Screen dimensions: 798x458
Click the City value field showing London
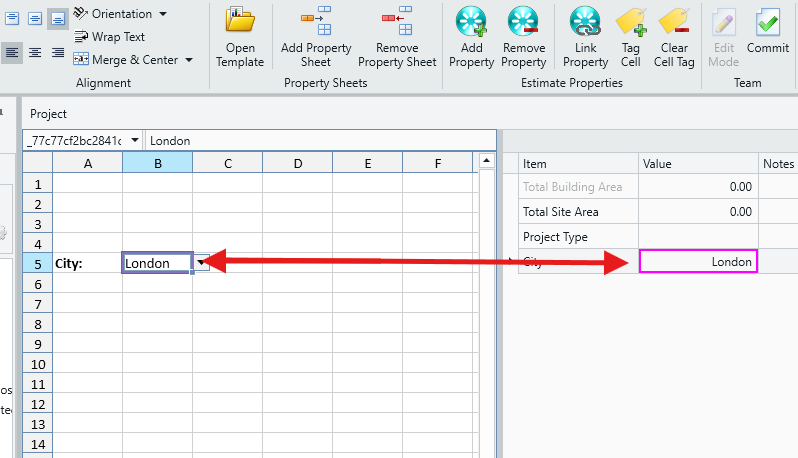(698, 261)
